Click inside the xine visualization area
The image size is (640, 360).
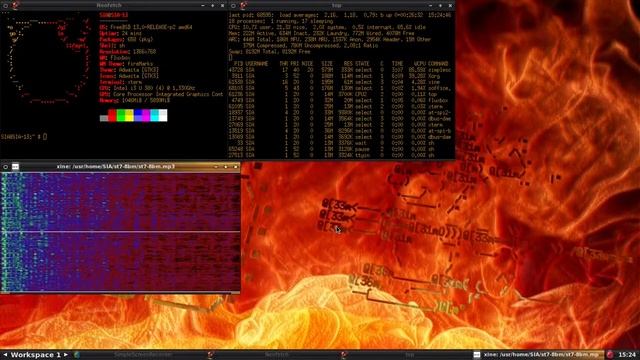pos(120,232)
